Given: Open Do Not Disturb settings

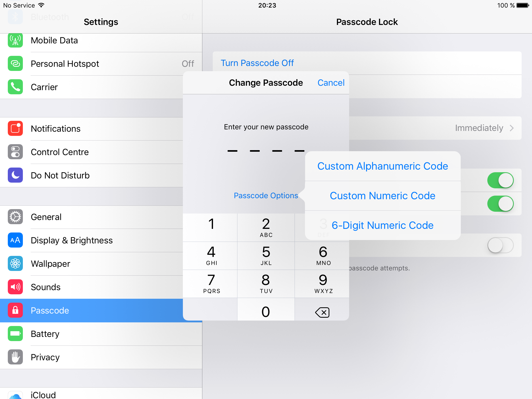Looking at the screenshot, I should pyautogui.click(x=101, y=175).
